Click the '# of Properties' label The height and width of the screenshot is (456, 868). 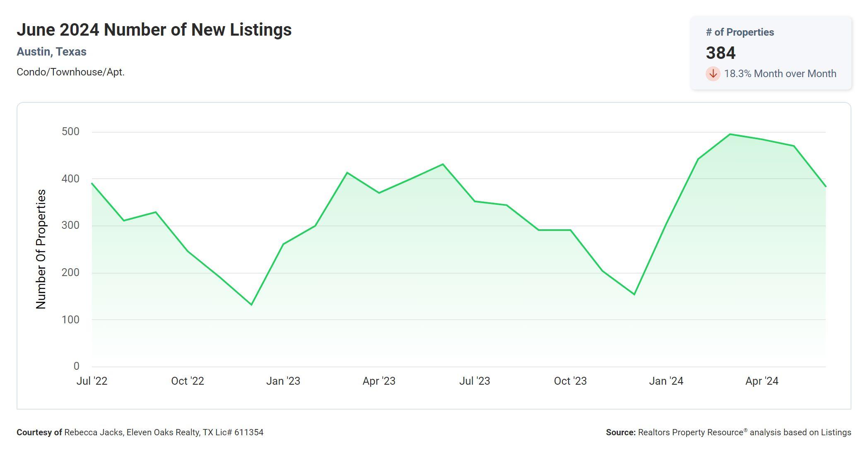(740, 32)
